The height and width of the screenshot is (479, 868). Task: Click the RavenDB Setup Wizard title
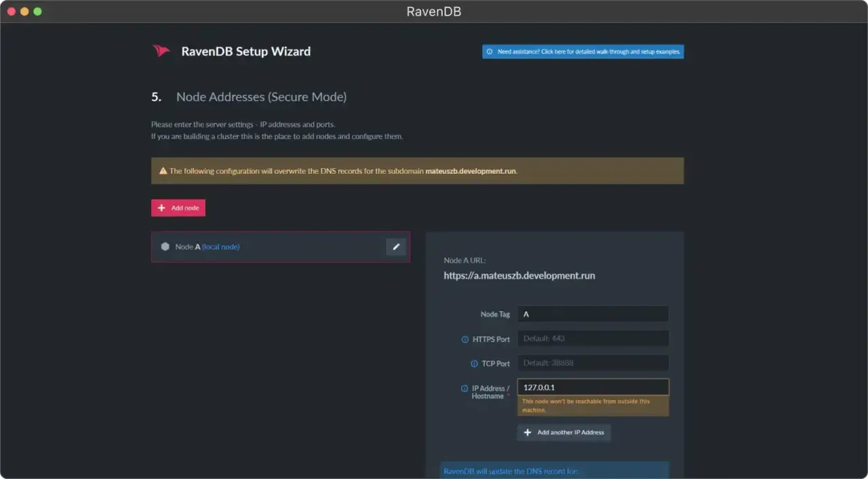(x=246, y=52)
